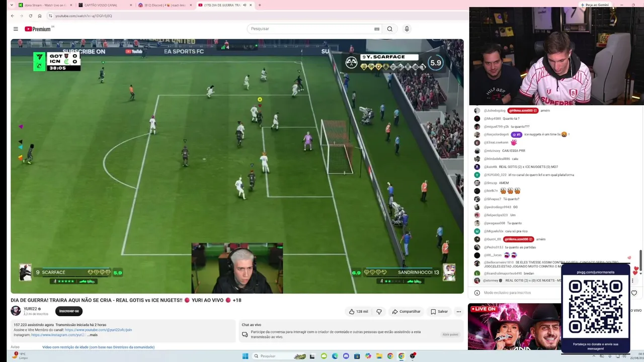
Task: Open the @Mvp4588 chat avatar
Action: coord(477,119)
